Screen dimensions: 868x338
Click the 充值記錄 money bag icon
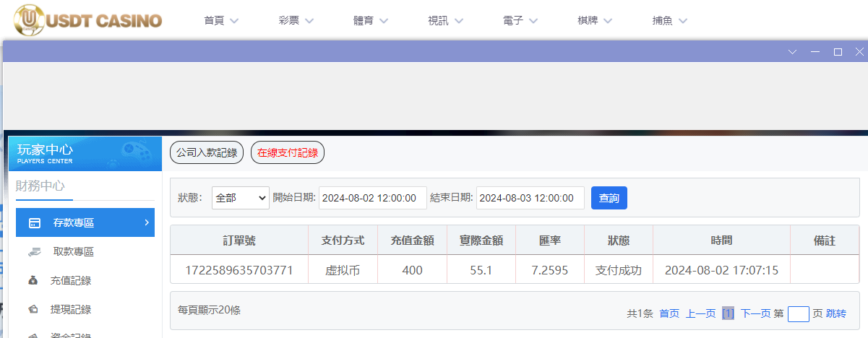click(34, 281)
